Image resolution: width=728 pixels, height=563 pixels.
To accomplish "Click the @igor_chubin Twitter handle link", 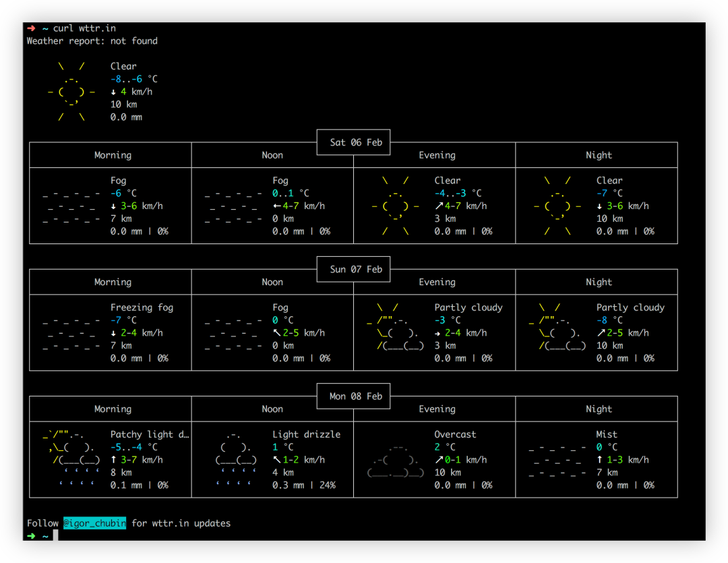I will pos(95,523).
